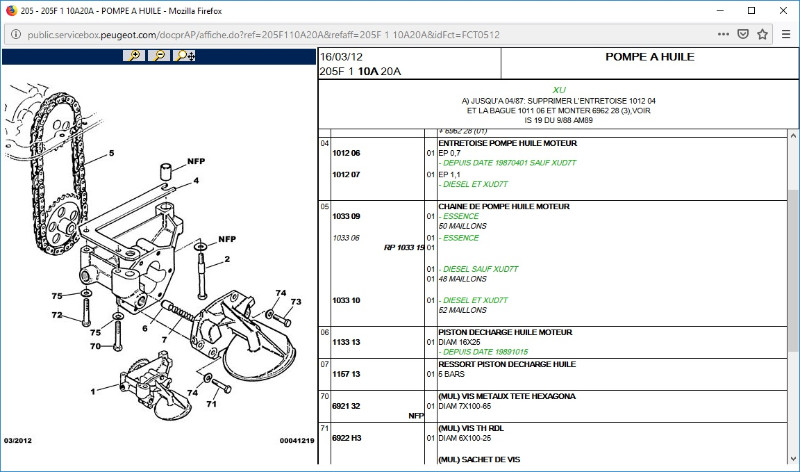800x472 pixels.
Task: Select part reference 1033 09
Action: tap(346, 216)
